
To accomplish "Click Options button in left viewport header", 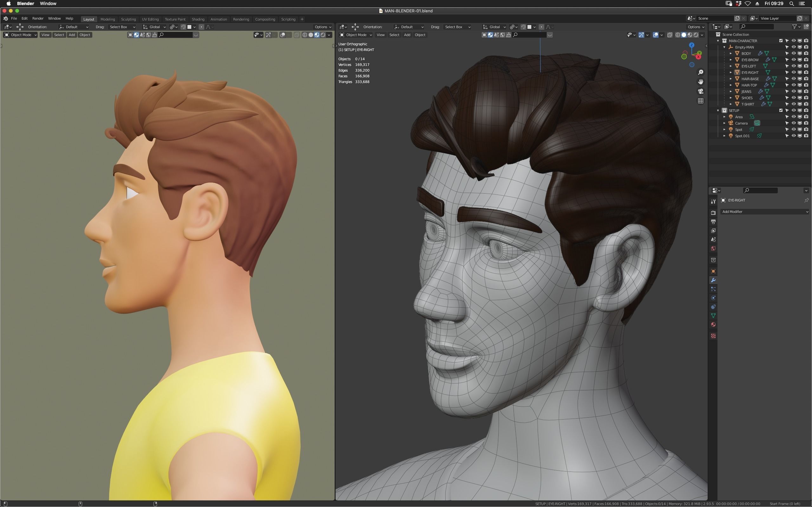I will [x=323, y=27].
